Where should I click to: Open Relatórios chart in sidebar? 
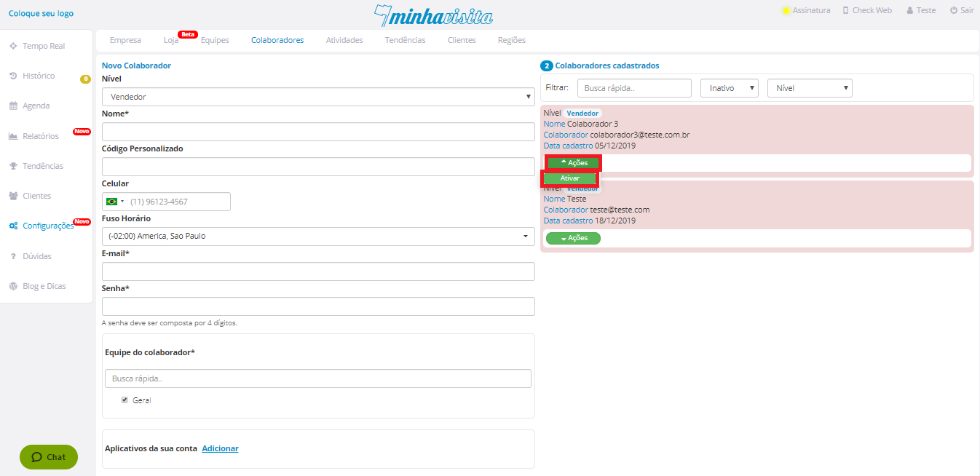point(40,136)
